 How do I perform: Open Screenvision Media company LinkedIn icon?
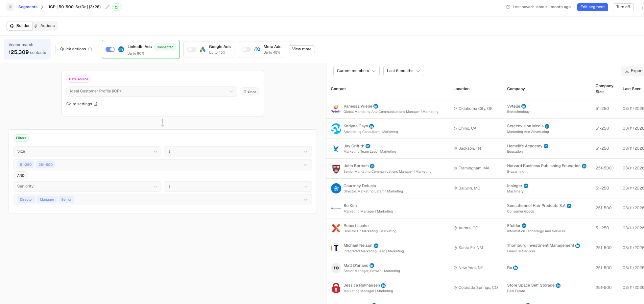tap(547, 126)
